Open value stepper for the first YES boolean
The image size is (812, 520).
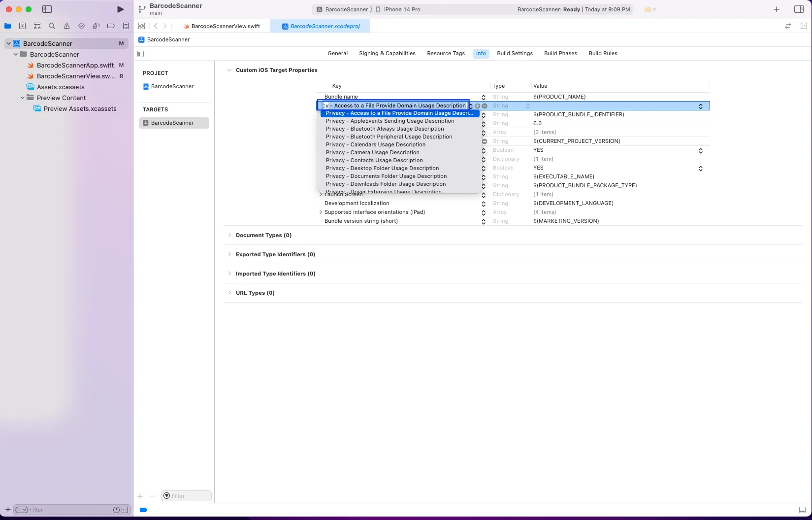click(701, 150)
